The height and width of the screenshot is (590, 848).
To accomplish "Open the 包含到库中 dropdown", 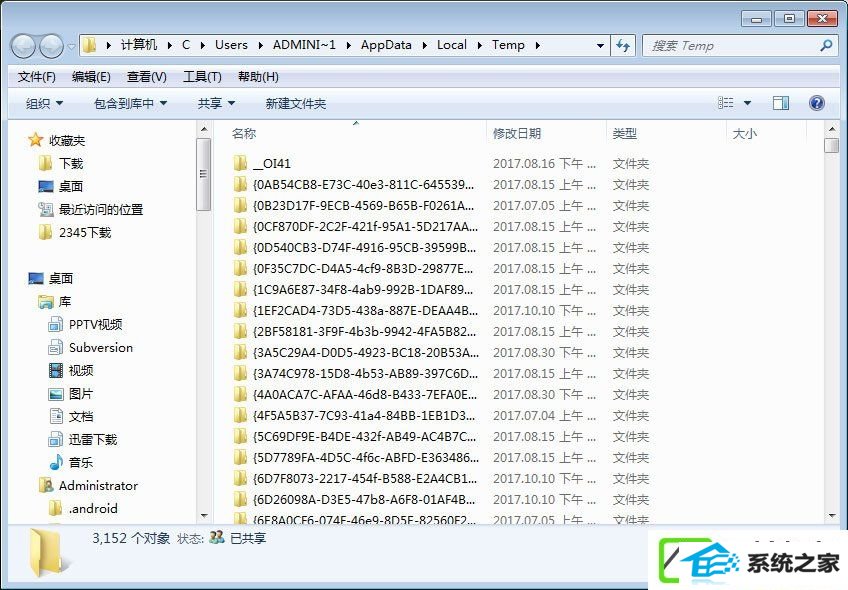I will (x=130, y=103).
